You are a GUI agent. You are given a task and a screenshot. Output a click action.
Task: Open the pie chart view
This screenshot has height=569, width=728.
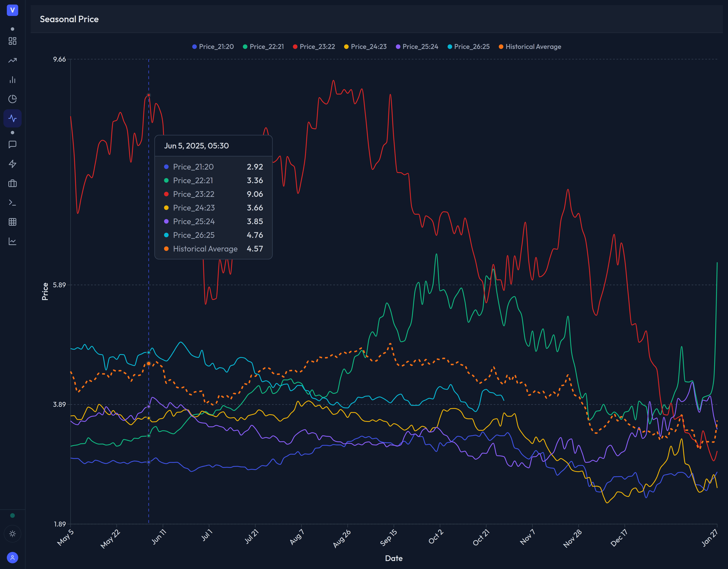click(13, 99)
